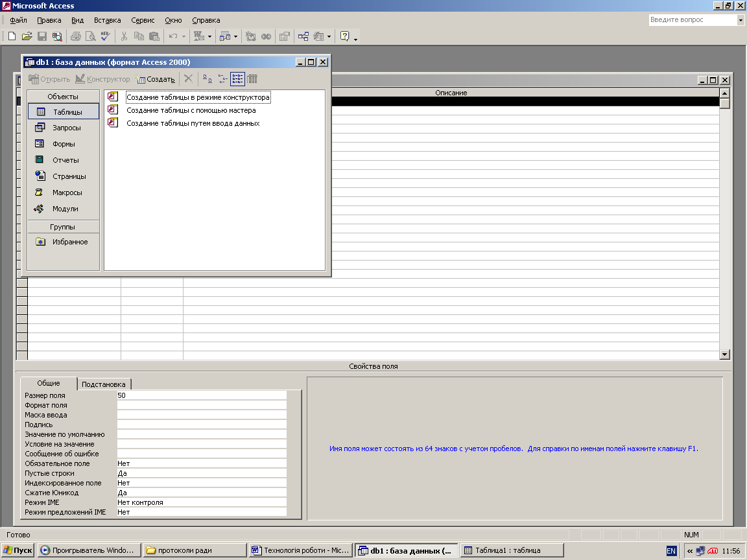Open the Сервис menu
Screen dimensions: 747x560
pos(143,20)
